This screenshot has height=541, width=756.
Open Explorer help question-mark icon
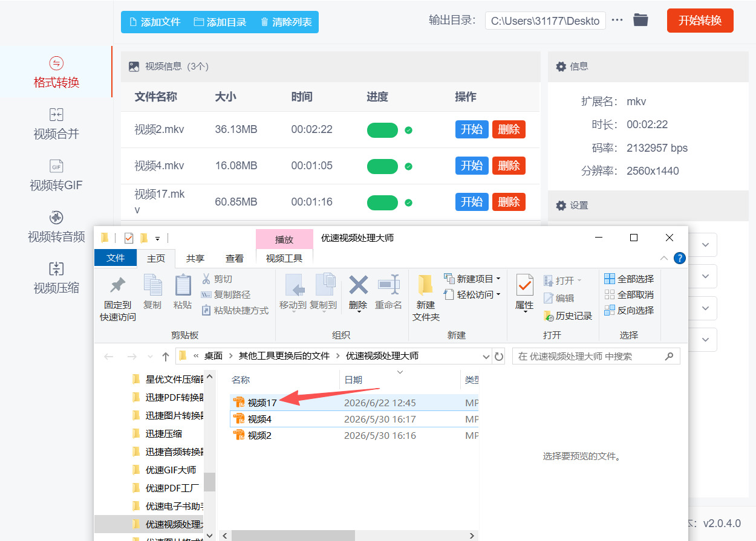point(680,258)
